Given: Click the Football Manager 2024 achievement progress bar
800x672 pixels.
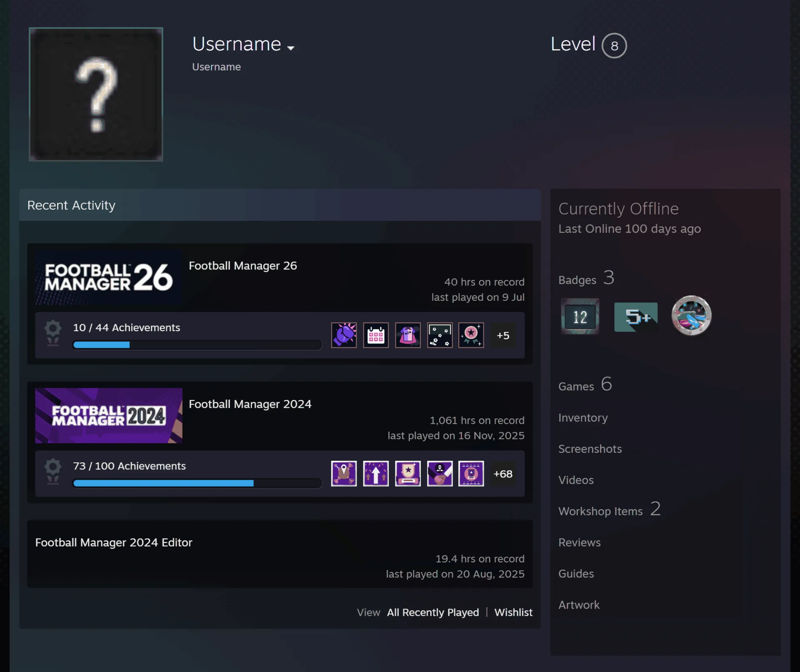Looking at the screenshot, I should [x=197, y=483].
